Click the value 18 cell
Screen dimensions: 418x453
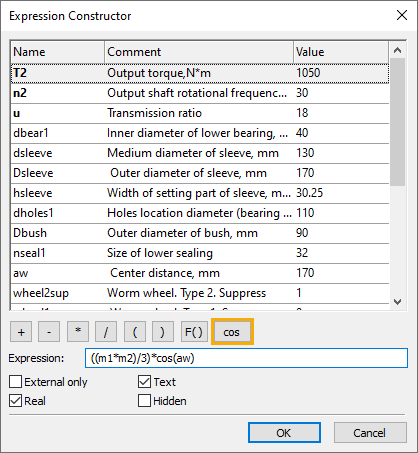(x=302, y=113)
